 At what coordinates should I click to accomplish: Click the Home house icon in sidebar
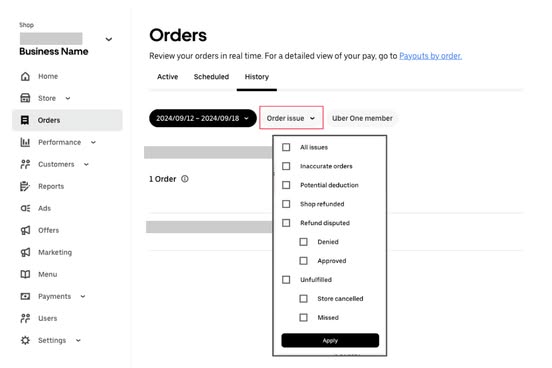point(25,76)
